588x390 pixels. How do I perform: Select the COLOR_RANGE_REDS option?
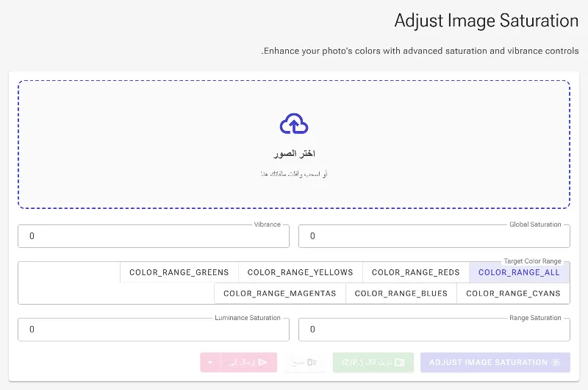coord(415,272)
